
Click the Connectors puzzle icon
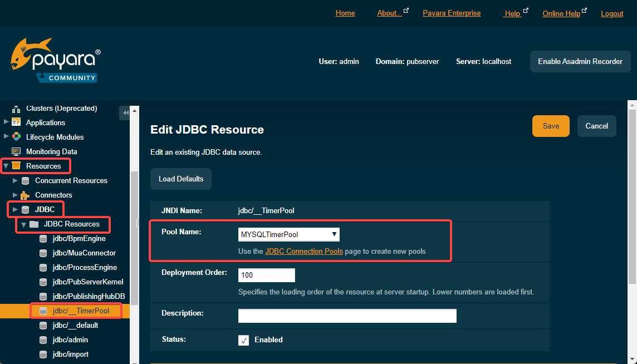pos(25,195)
